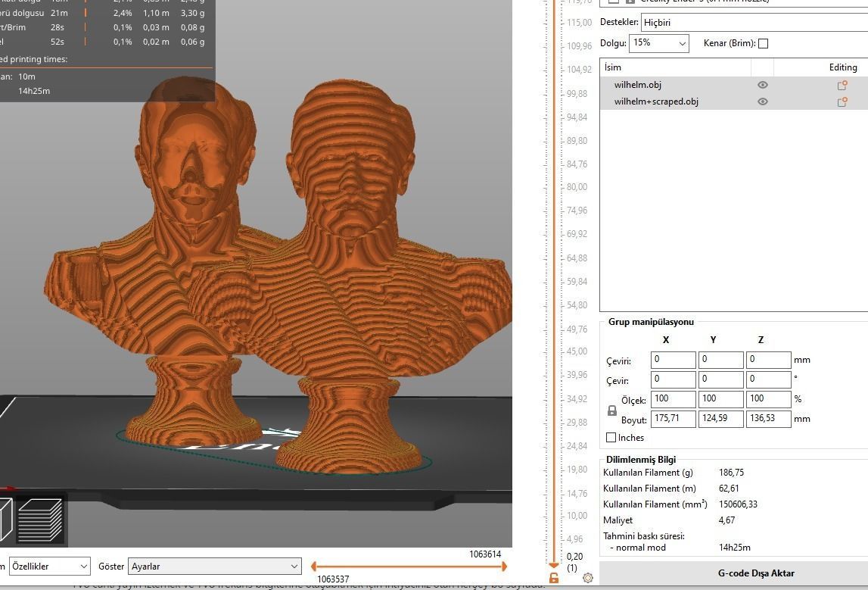
Task: Open the layer slider settings gear icon
Action: 588,578
